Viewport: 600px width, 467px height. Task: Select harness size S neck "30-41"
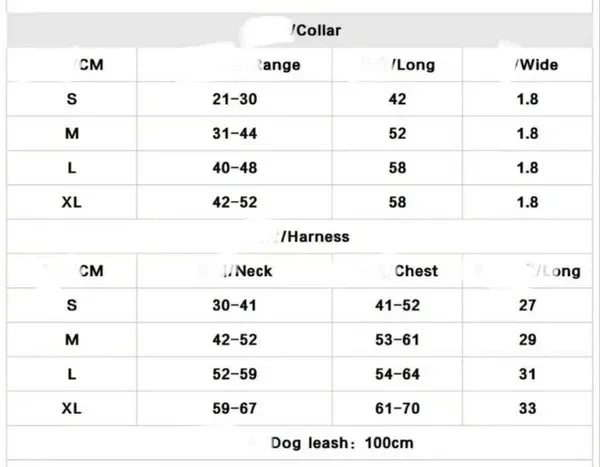pyautogui.click(x=235, y=306)
